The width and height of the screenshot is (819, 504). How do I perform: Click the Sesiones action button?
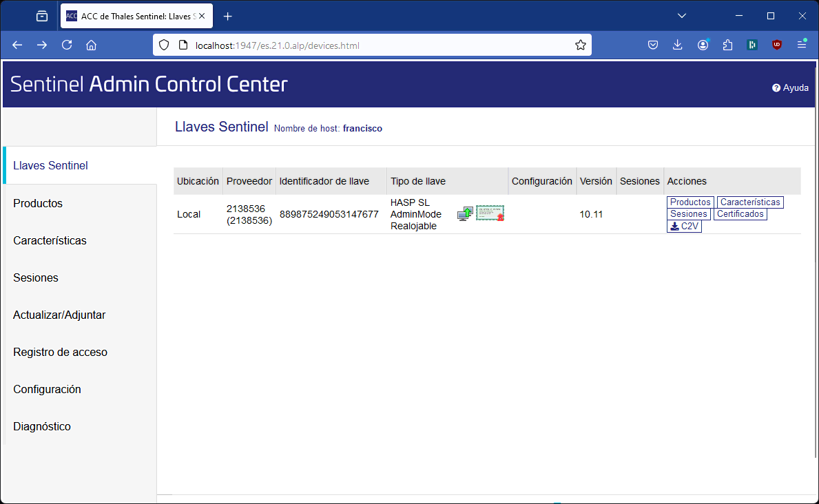tap(688, 214)
